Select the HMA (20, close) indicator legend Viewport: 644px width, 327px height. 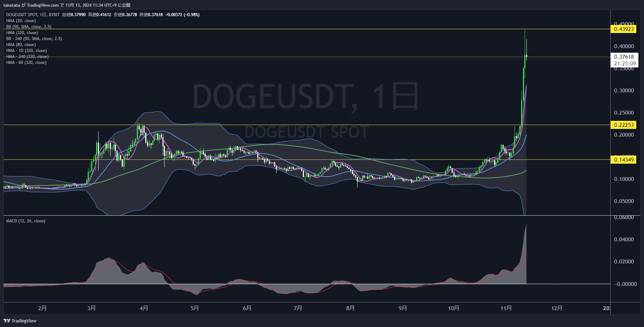[21, 21]
